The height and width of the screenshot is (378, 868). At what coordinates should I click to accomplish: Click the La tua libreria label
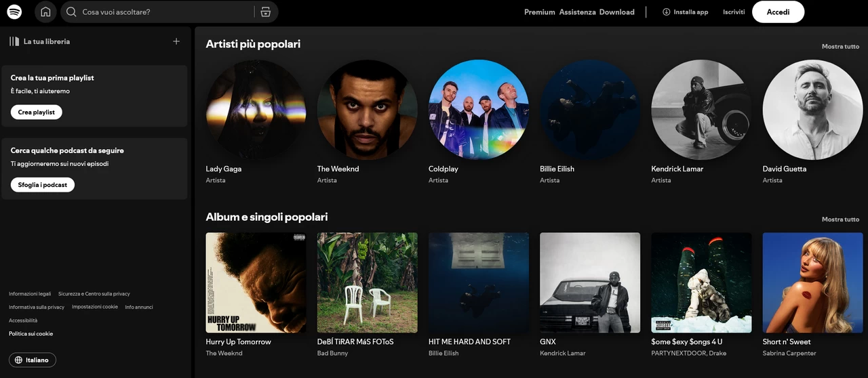pos(47,41)
